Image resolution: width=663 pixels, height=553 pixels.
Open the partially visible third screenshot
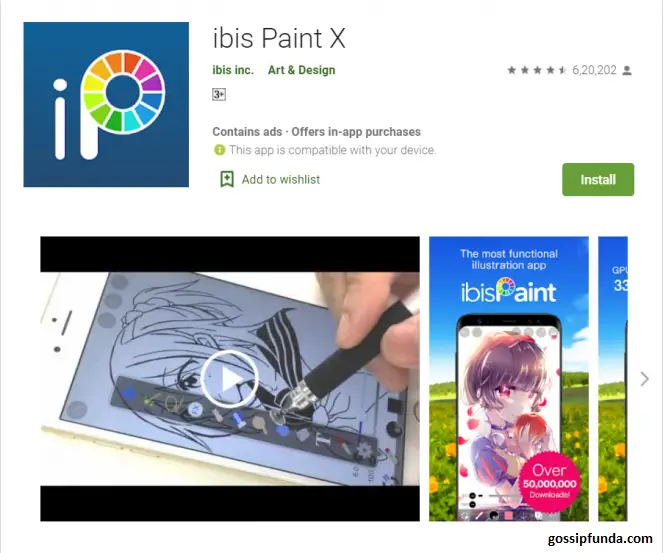613,379
